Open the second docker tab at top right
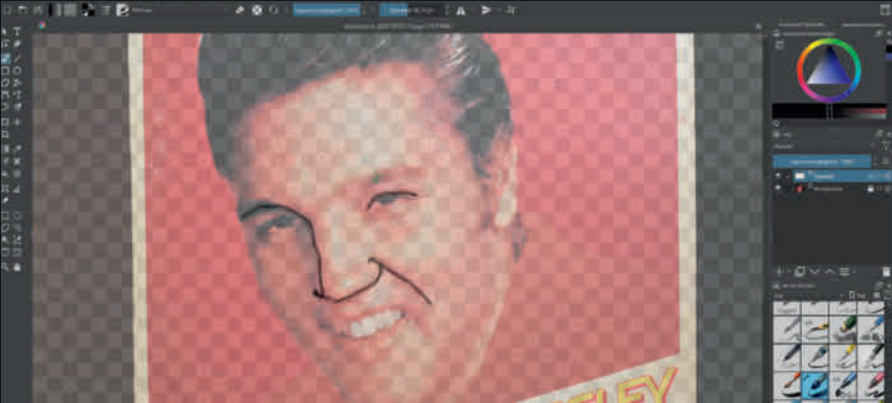Viewport: 892px width, 403px height. click(x=856, y=23)
